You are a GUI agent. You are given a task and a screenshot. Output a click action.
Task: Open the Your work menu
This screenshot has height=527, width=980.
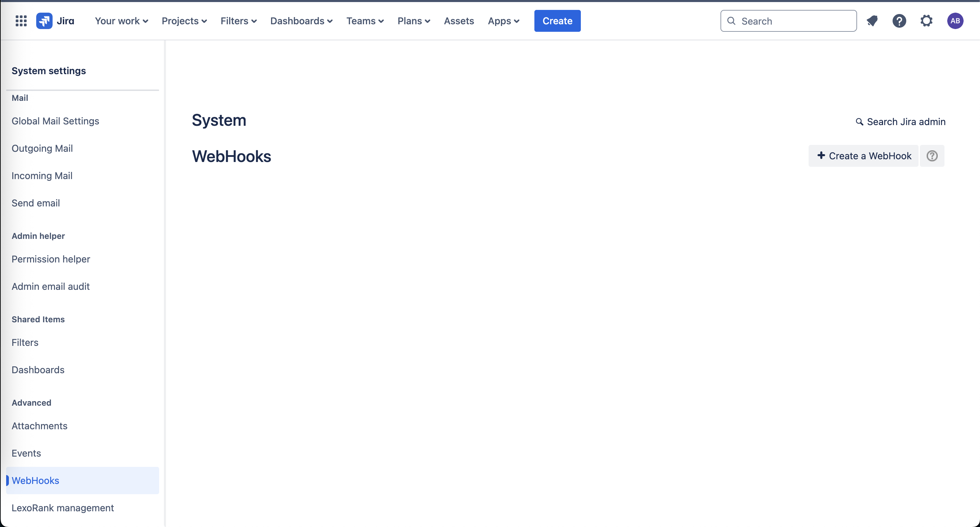[121, 21]
